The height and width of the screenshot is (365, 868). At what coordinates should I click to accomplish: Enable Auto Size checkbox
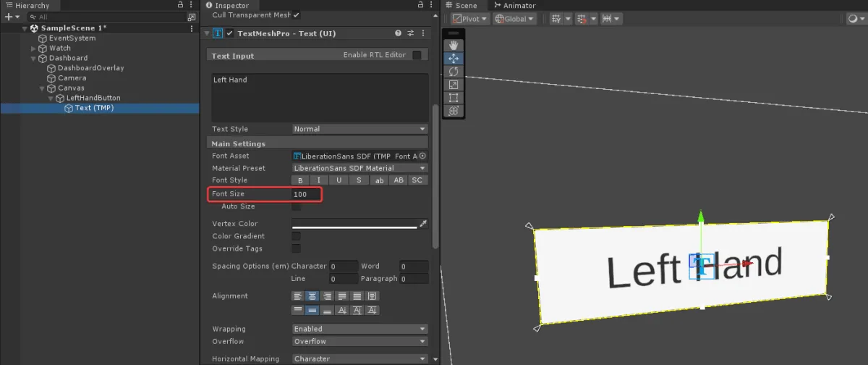click(x=296, y=206)
